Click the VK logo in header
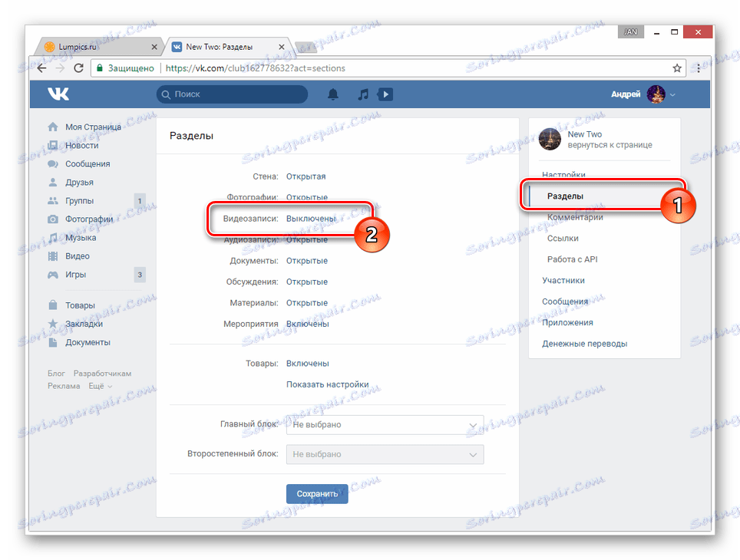 tap(58, 94)
